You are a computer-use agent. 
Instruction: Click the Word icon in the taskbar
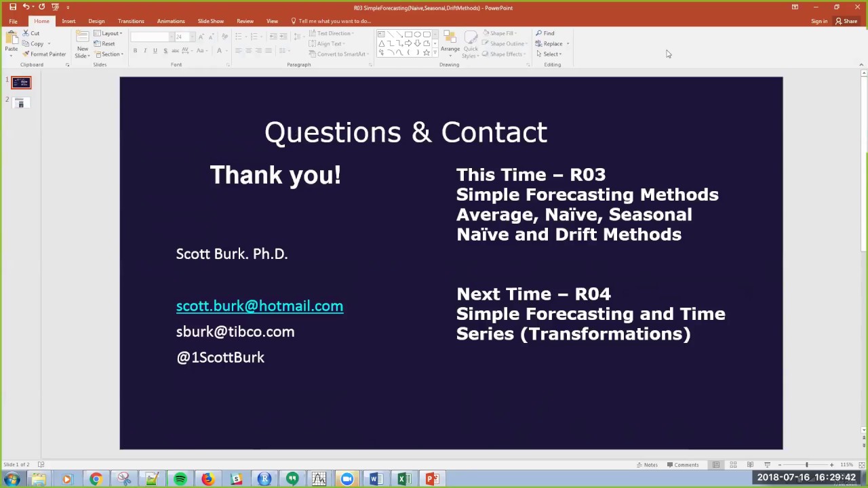tap(375, 479)
